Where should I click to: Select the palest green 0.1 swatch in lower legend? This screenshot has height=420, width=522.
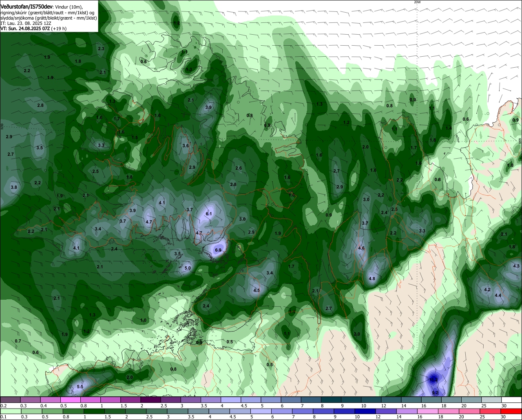tap(10, 411)
